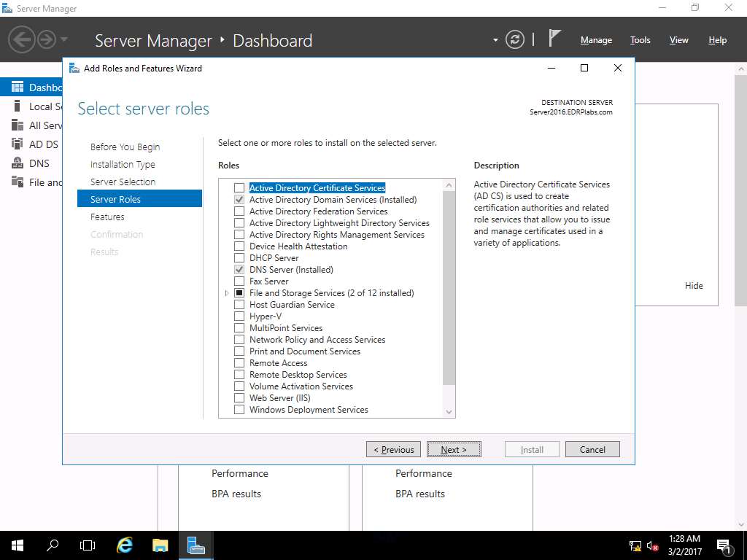
Task: Click the Cancel button
Action: 592,449
